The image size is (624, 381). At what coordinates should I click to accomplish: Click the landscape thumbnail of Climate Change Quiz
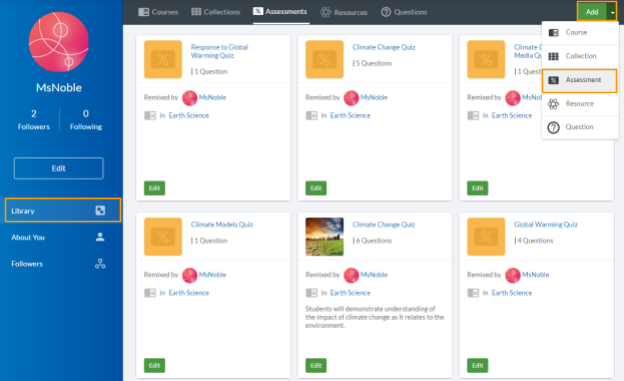point(324,236)
